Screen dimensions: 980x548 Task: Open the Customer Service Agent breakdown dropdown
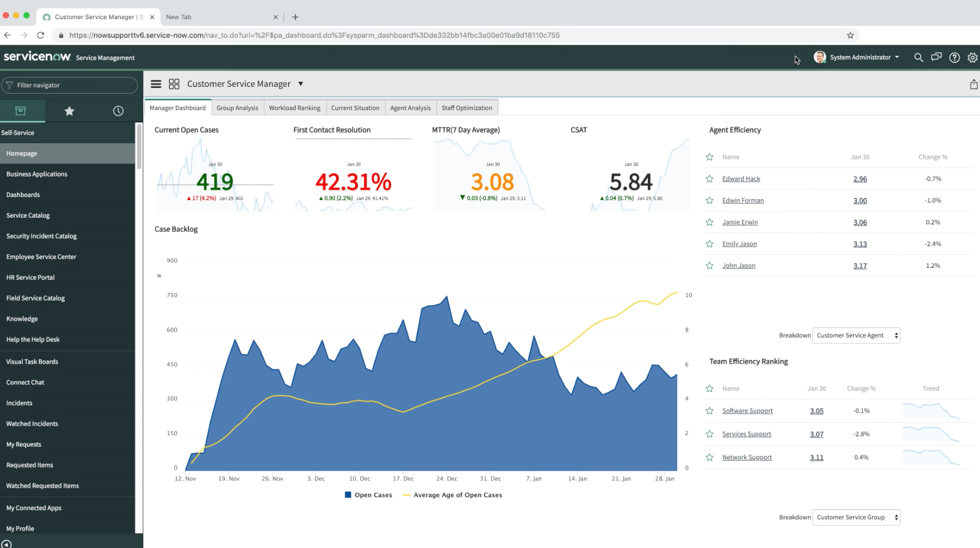pyautogui.click(x=855, y=335)
